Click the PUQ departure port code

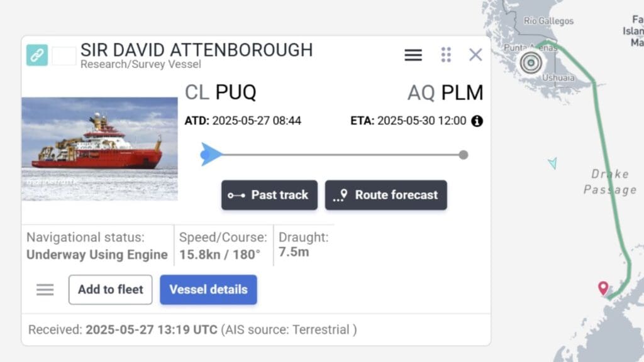coord(235,93)
